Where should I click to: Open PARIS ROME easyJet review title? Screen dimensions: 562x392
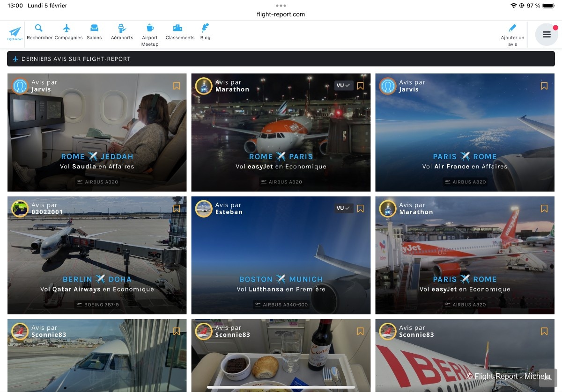click(465, 279)
